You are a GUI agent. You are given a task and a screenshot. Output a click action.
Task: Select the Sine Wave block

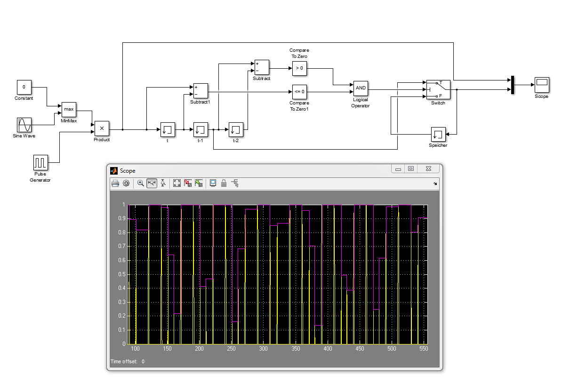coord(24,125)
